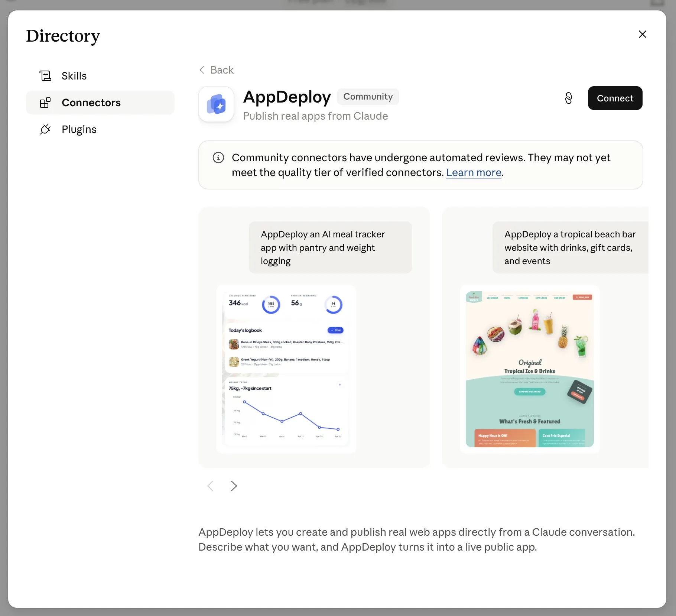The width and height of the screenshot is (676, 616).
Task: Select the Connectors section
Action: (100, 103)
